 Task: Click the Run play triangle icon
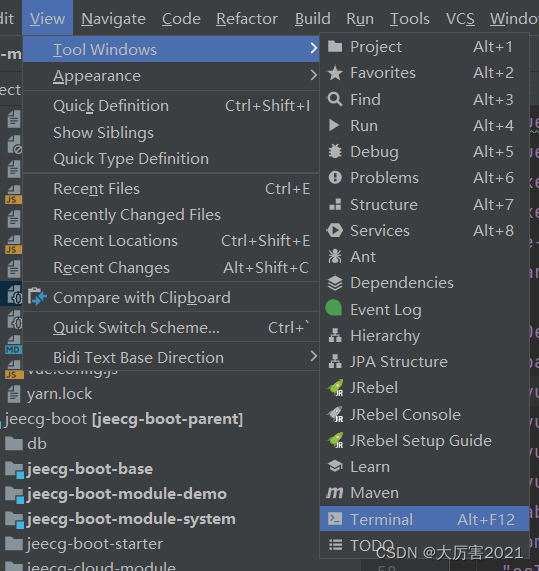(334, 125)
